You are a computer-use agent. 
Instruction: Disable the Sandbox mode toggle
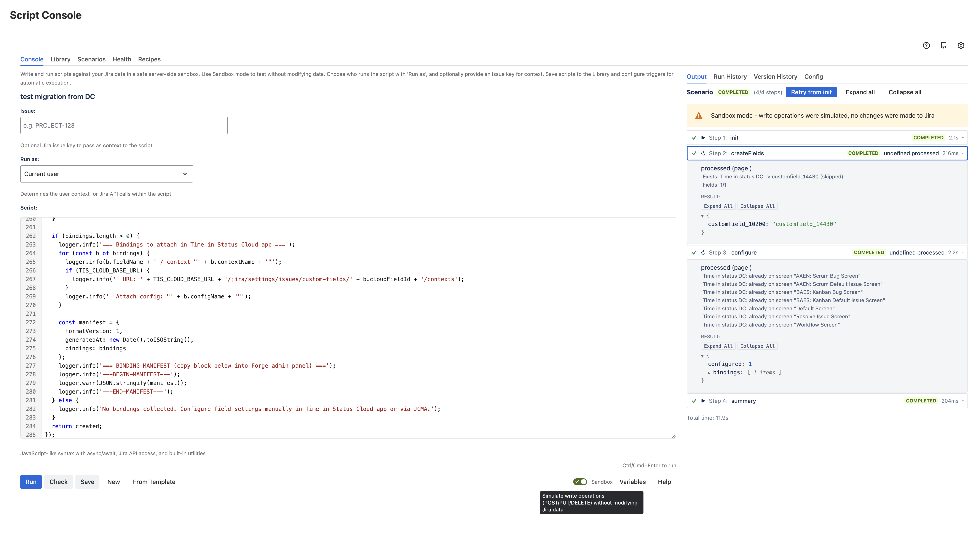[580, 481]
